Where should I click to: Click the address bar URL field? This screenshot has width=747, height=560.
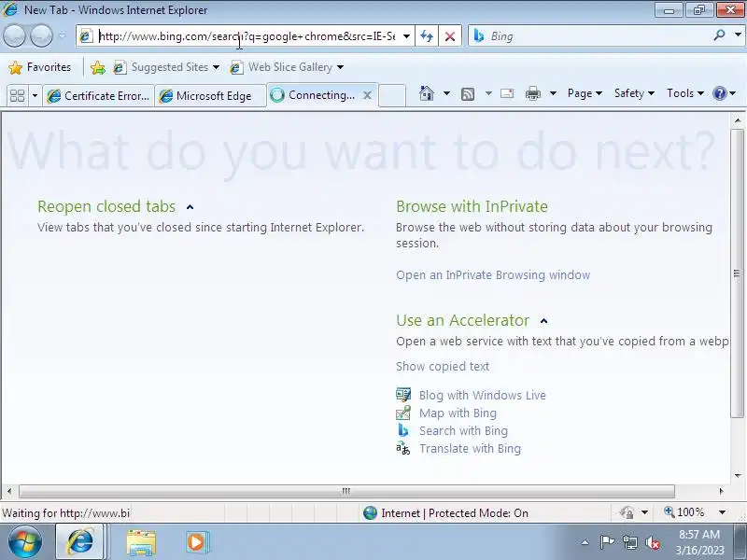[247, 36]
